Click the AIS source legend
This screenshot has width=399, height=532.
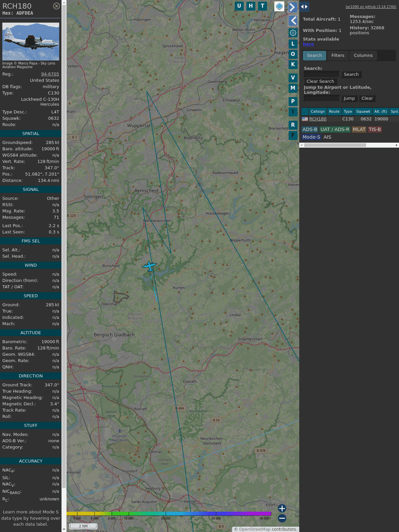pyautogui.click(x=328, y=137)
